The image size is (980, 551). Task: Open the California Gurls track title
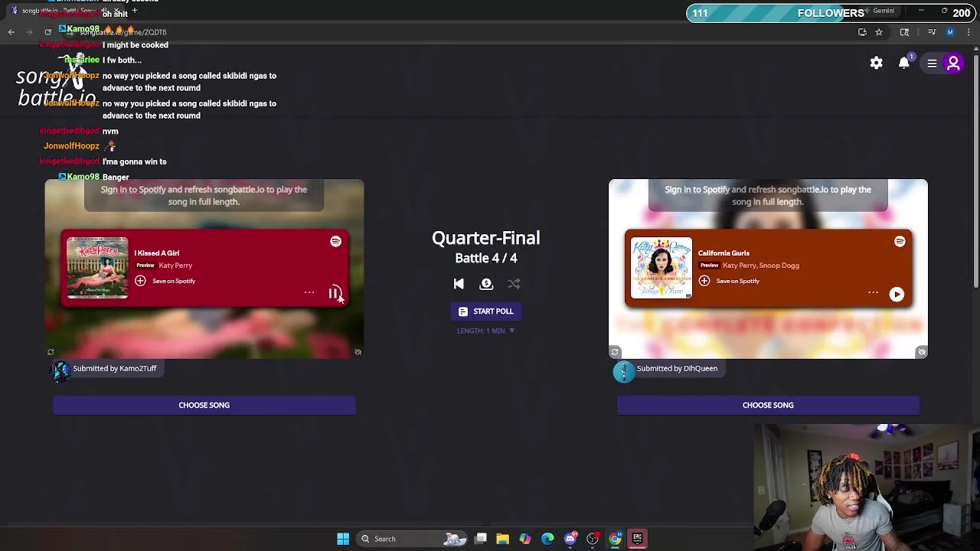(724, 253)
